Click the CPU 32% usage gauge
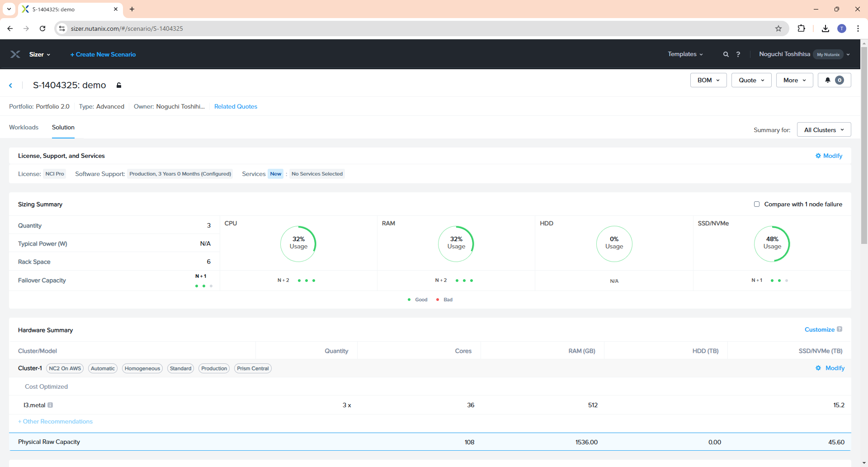Image resolution: width=868 pixels, height=467 pixels. click(x=298, y=243)
